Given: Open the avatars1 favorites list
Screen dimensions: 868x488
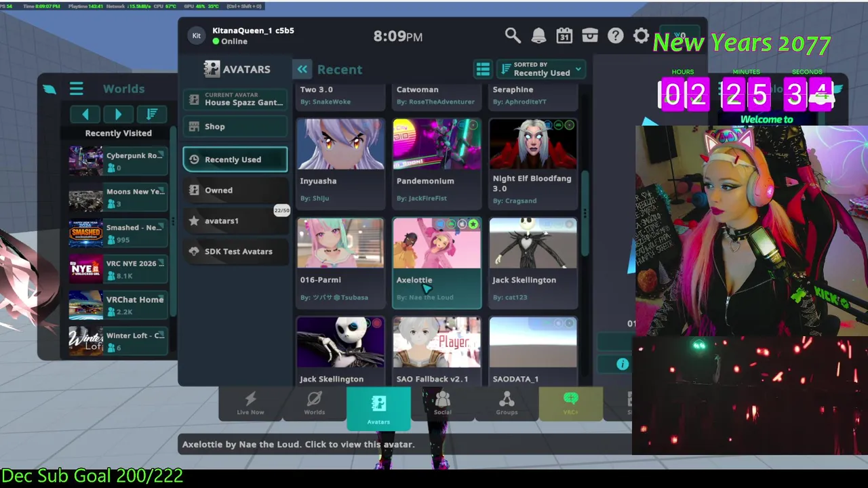Looking at the screenshot, I should coord(235,221).
